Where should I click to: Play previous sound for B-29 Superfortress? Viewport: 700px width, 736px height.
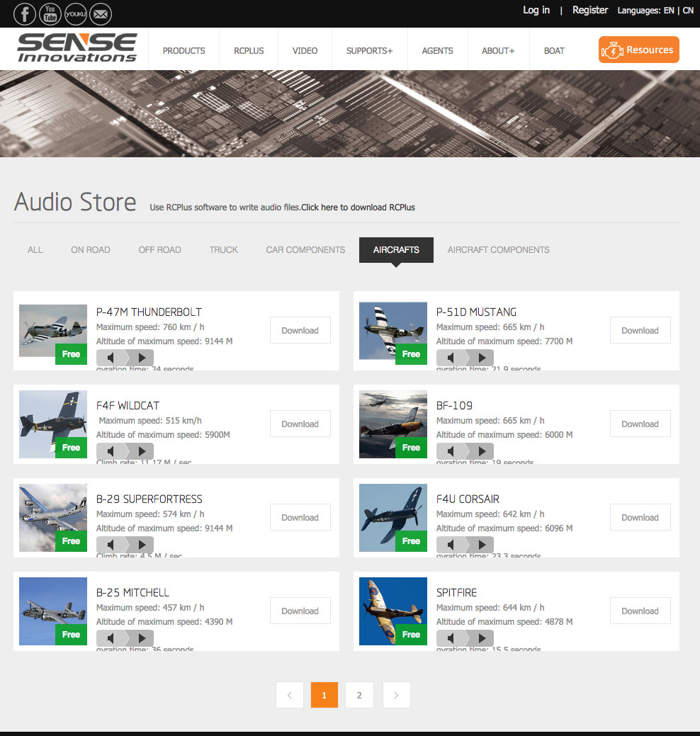click(x=111, y=545)
